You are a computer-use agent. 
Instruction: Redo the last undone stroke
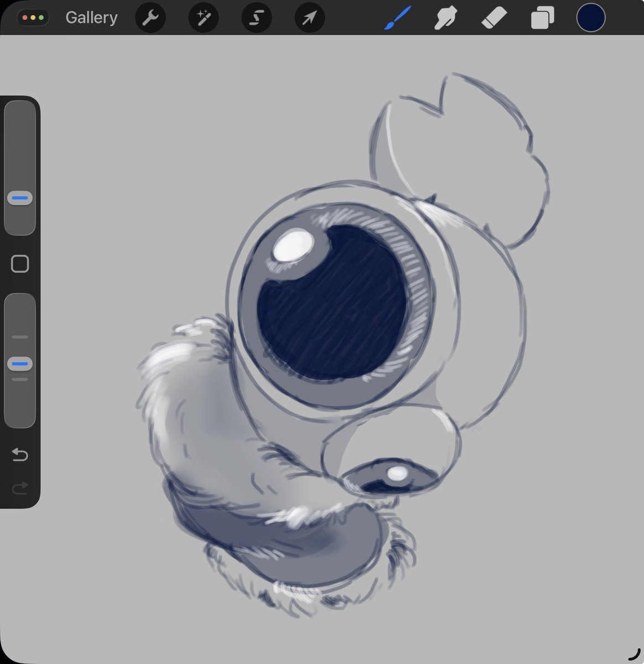(x=20, y=488)
